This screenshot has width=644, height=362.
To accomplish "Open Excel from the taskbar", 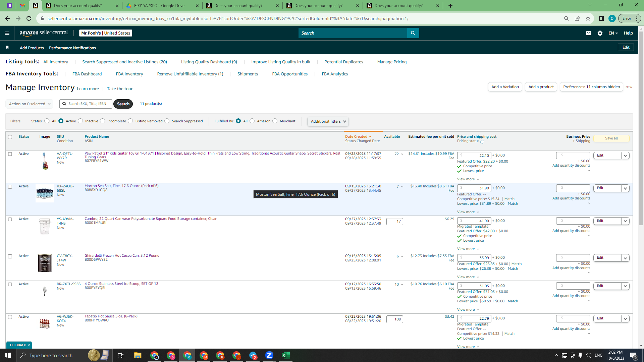I will [286, 355].
